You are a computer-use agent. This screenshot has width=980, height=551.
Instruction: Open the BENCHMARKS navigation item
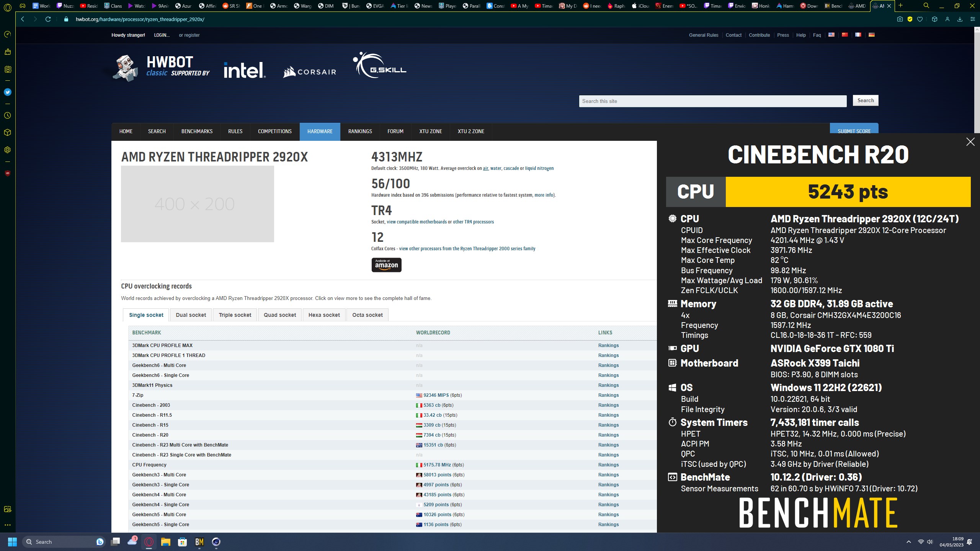[x=197, y=131]
